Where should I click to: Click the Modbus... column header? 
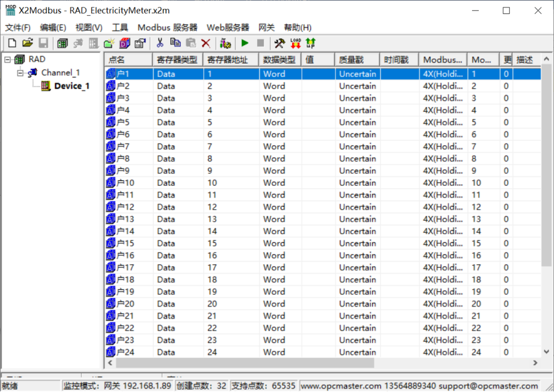coord(443,60)
